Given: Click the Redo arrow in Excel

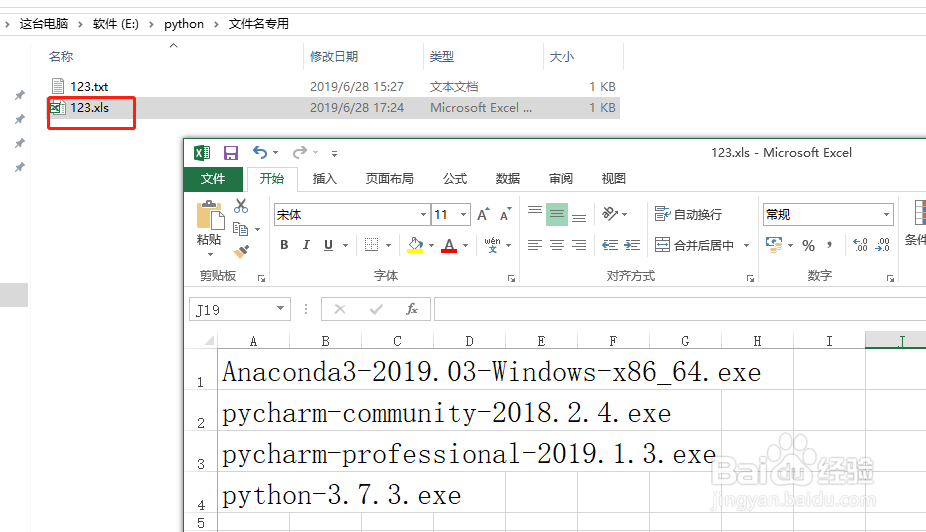Looking at the screenshot, I should [x=299, y=152].
